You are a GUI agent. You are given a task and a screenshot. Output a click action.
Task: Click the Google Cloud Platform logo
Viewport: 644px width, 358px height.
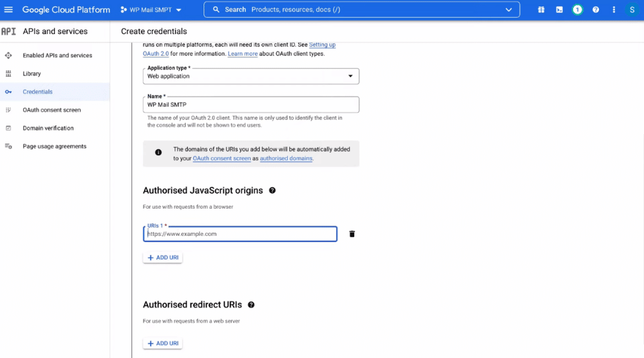66,10
